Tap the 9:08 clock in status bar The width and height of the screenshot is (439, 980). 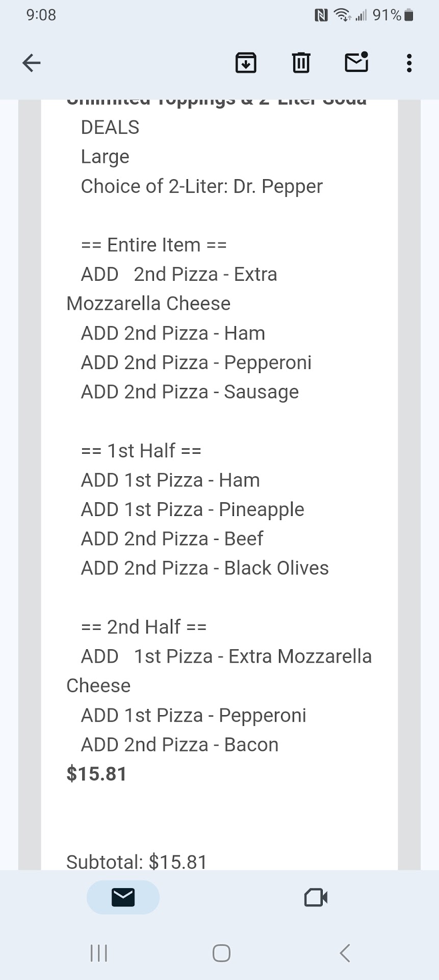[x=41, y=15]
